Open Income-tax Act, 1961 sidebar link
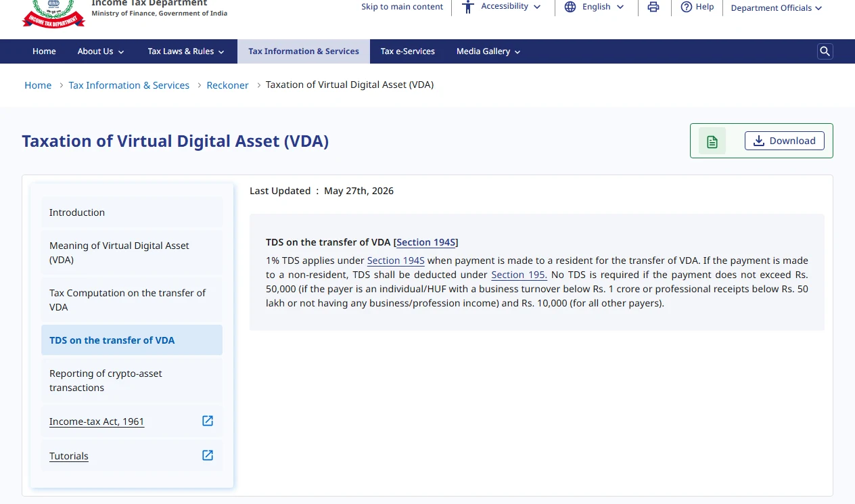The width and height of the screenshot is (855, 504). (97, 421)
